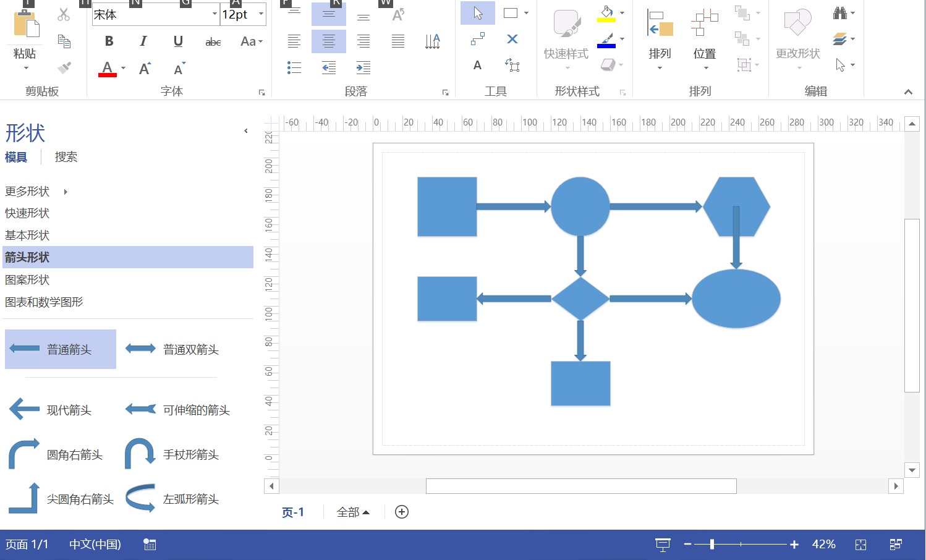Image resolution: width=926 pixels, height=560 pixels.
Task: Open the font name 宋体 dropdown
Action: [214, 14]
